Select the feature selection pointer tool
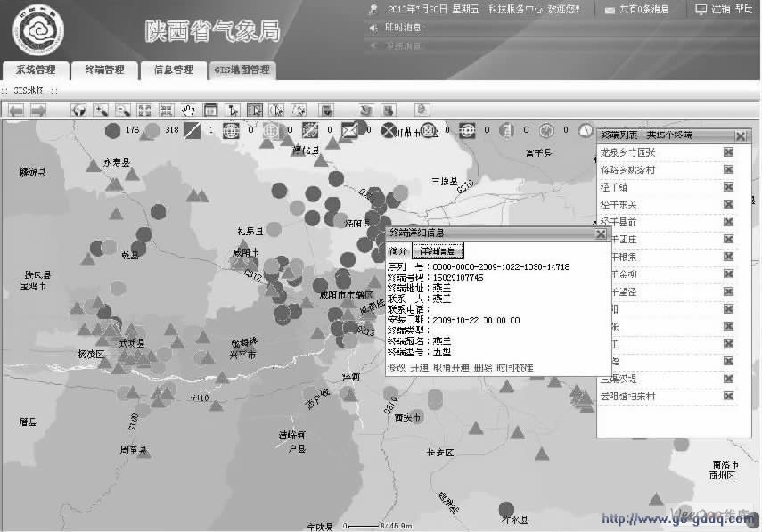Image resolution: width=762 pixels, height=532 pixels. point(230,109)
